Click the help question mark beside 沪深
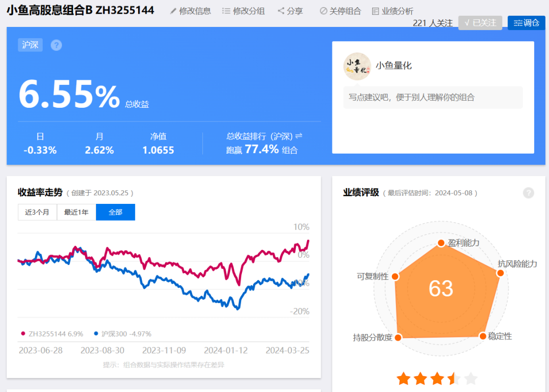The image size is (549, 392). point(56,45)
